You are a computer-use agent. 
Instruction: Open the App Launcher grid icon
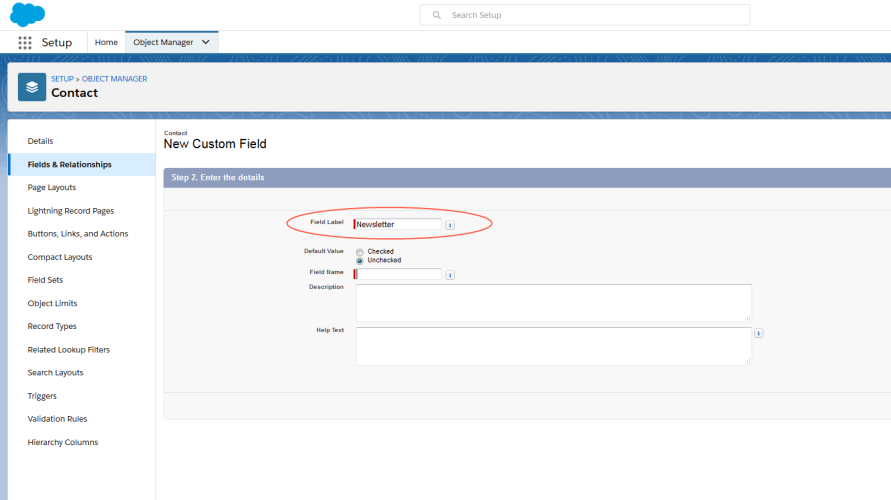25,43
